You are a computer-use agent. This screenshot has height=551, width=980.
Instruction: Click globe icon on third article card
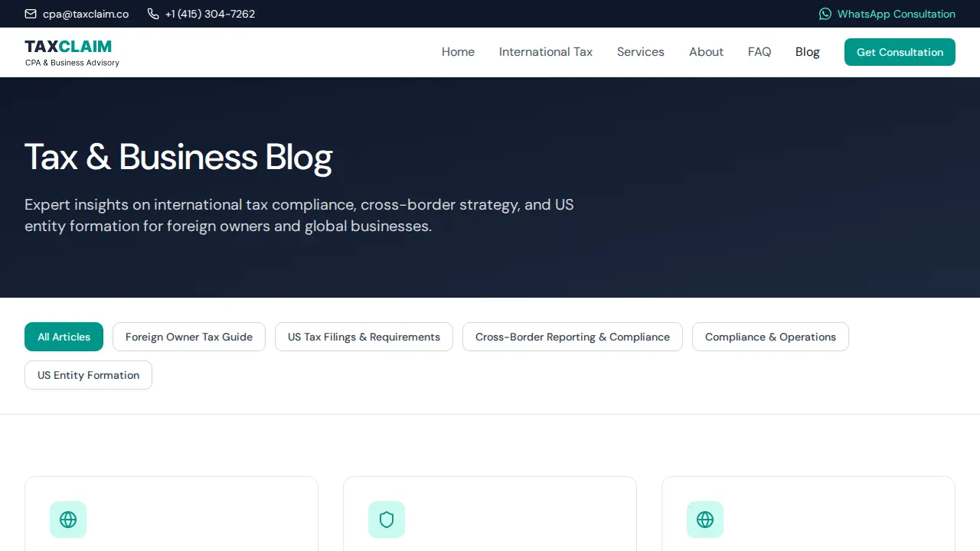(x=705, y=520)
